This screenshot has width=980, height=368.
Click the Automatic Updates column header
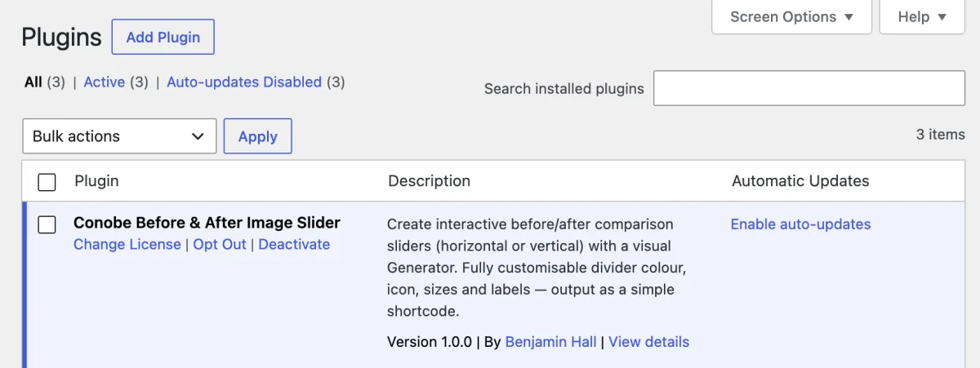(x=800, y=181)
